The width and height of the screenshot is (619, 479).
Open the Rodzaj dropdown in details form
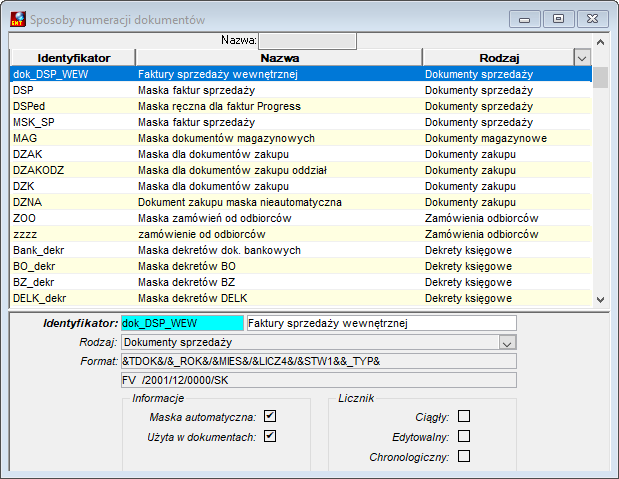(x=507, y=342)
